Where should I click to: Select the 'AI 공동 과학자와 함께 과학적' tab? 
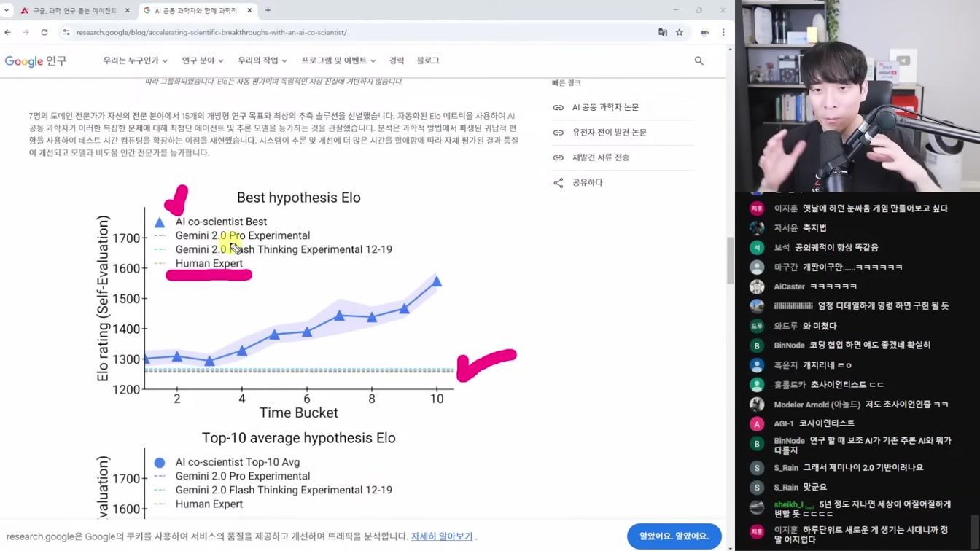(197, 10)
